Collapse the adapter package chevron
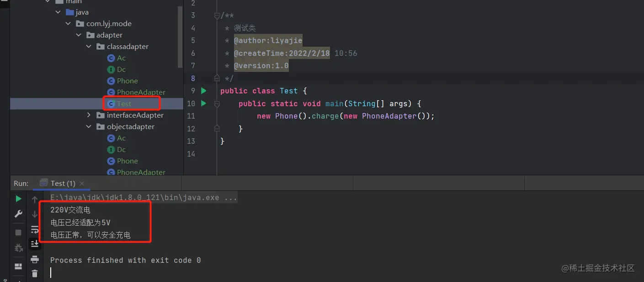 pos(79,35)
